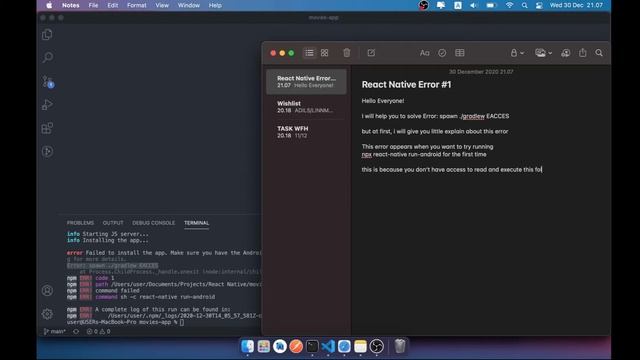
Task: Click the main branch in VS Code status bar
Action: click(x=55, y=331)
